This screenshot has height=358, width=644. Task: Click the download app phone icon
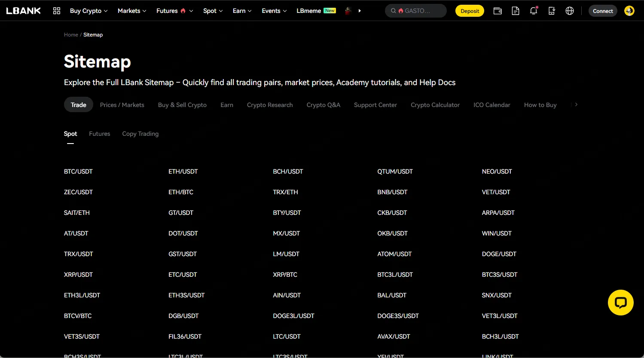tap(552, 11)
